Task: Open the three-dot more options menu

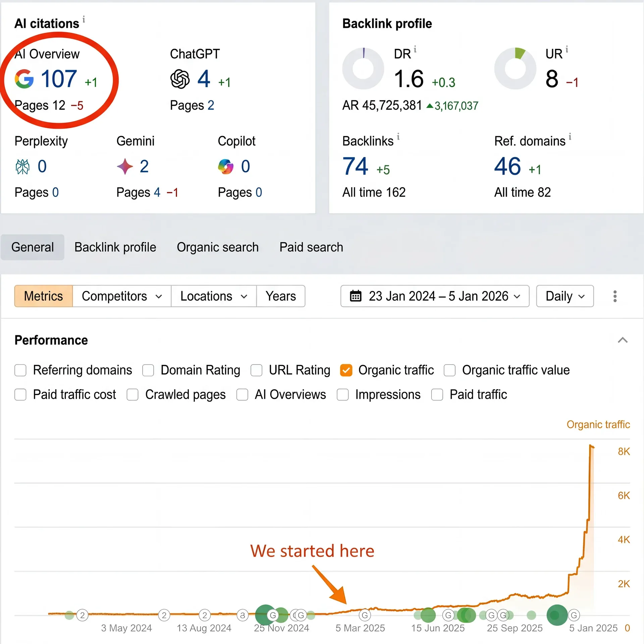Action: (x=615, y=296)
